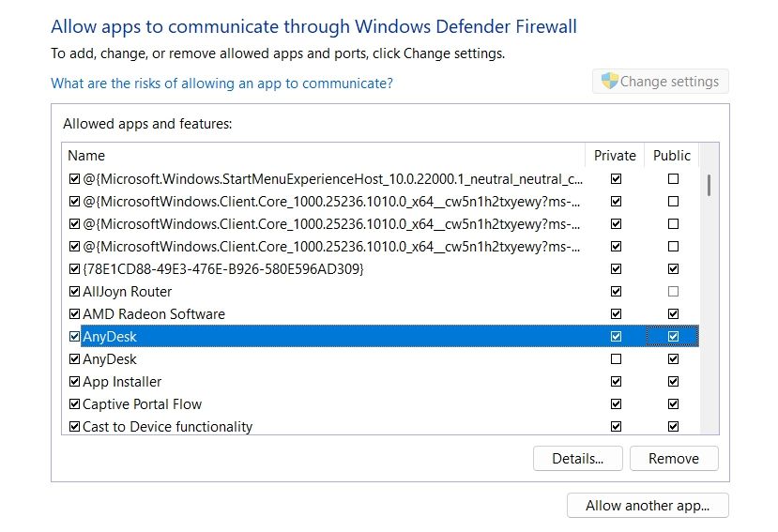Uncheck Cast to Device functionality name checkbox
Screen dimensions: 778x532
[74, 426]
